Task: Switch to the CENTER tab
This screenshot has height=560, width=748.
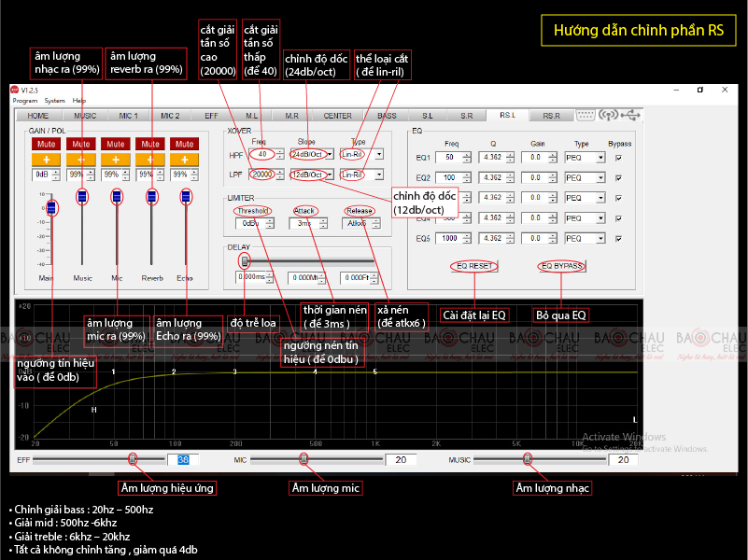Action: pyautogui.click(x=337, y=116)
